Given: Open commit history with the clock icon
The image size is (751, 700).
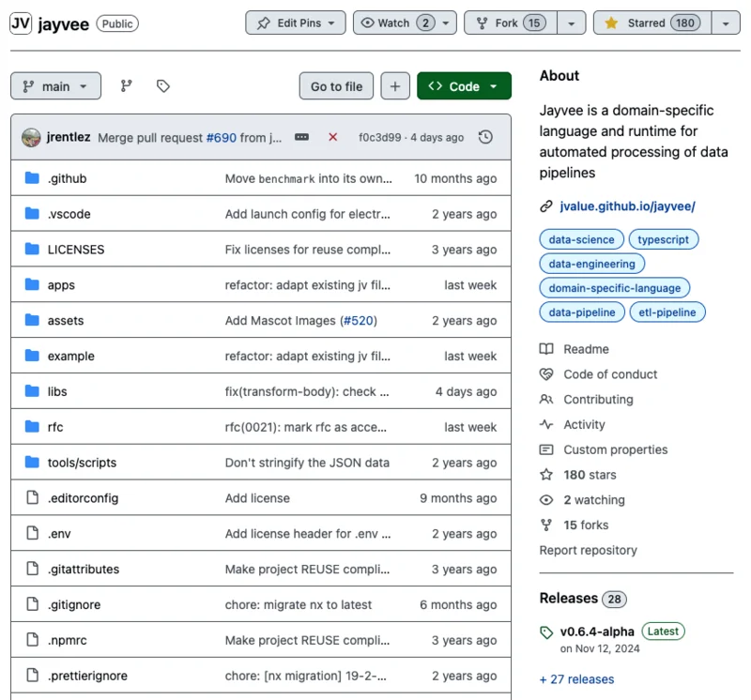Looking at the screenshot, I should tap(485, 136).
